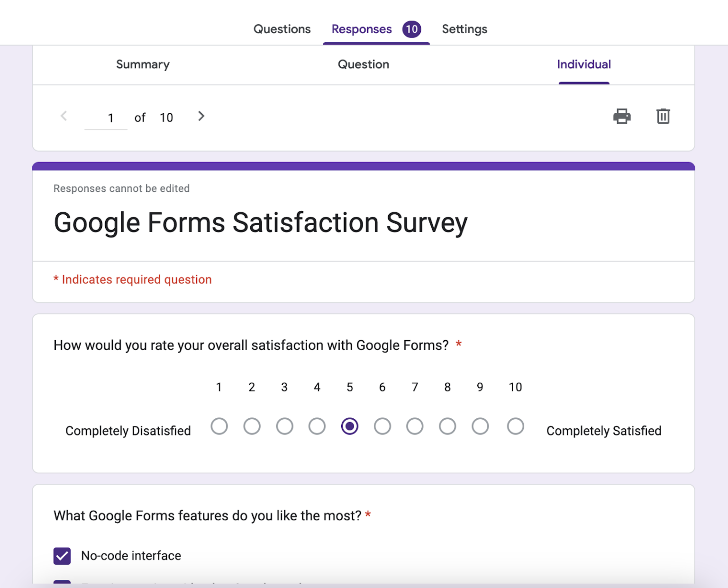This screenshot has width=728, height=588.
Task: Open the Settings tab
Action: 464,29
